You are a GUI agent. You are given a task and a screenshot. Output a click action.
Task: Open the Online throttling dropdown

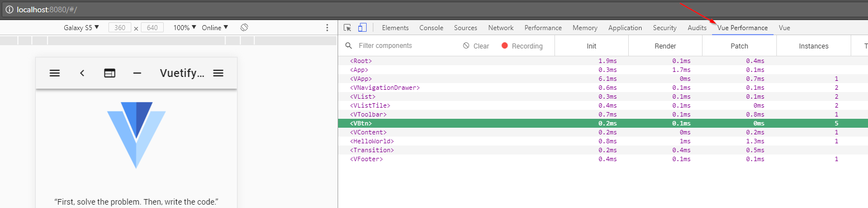pos(215,27)
